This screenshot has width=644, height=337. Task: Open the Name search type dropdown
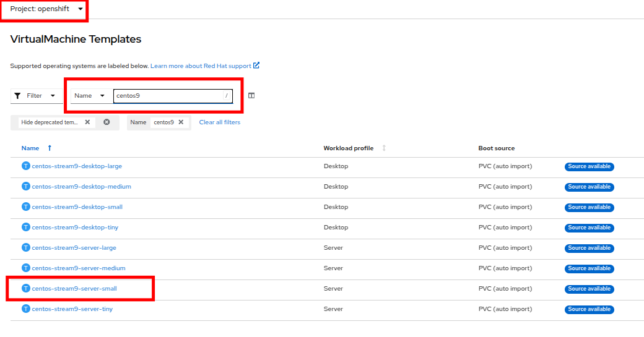pos(90,96)
